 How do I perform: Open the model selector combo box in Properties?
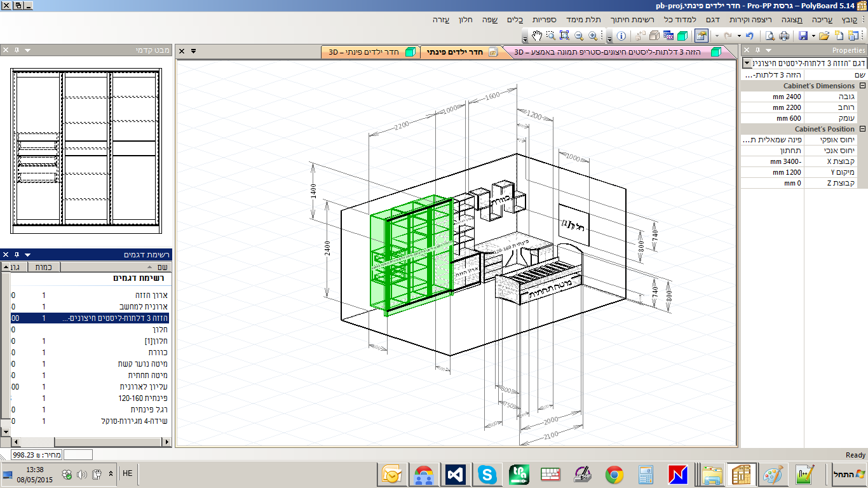click(804, 63)
